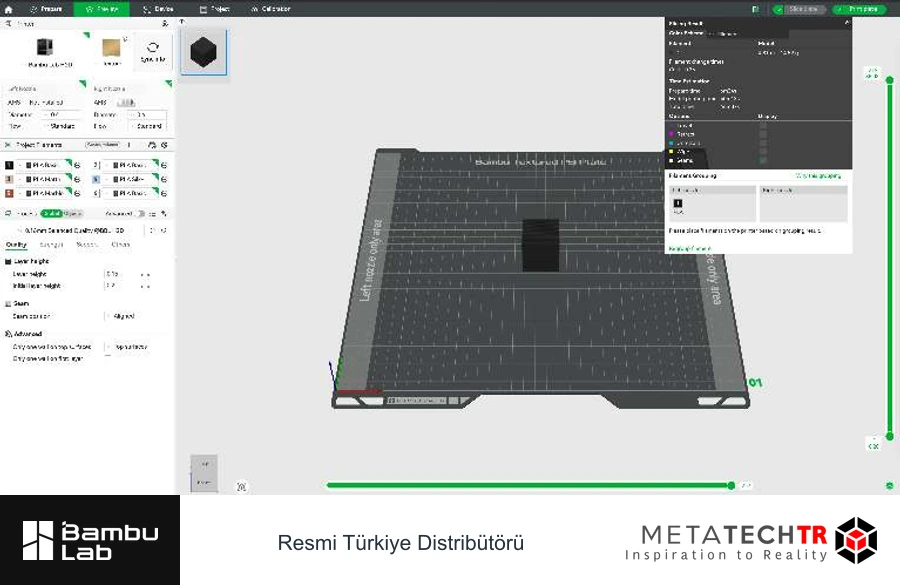This screenshot has width=900, height=585.
Task: Edit the filament 2 preset icon
Action: [x=164, y=165]
